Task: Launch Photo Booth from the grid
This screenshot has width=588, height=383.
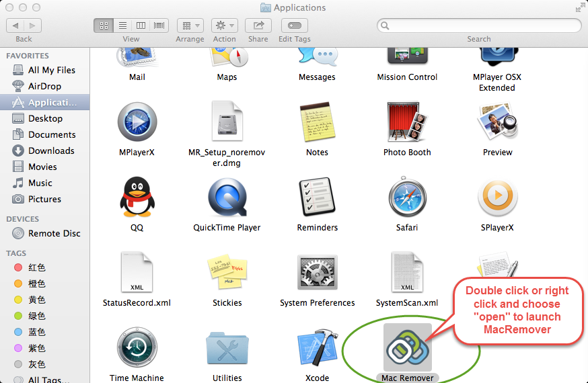Action: click(x=407, y=122)
